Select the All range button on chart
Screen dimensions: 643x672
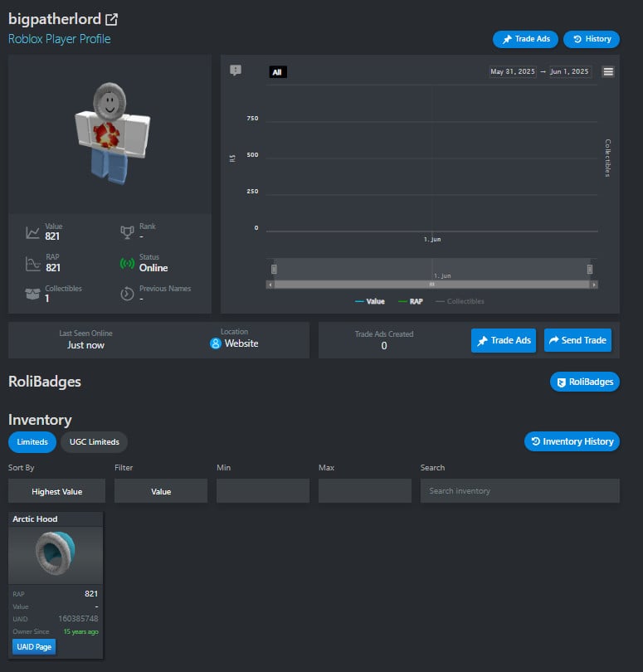click(277, 72)
